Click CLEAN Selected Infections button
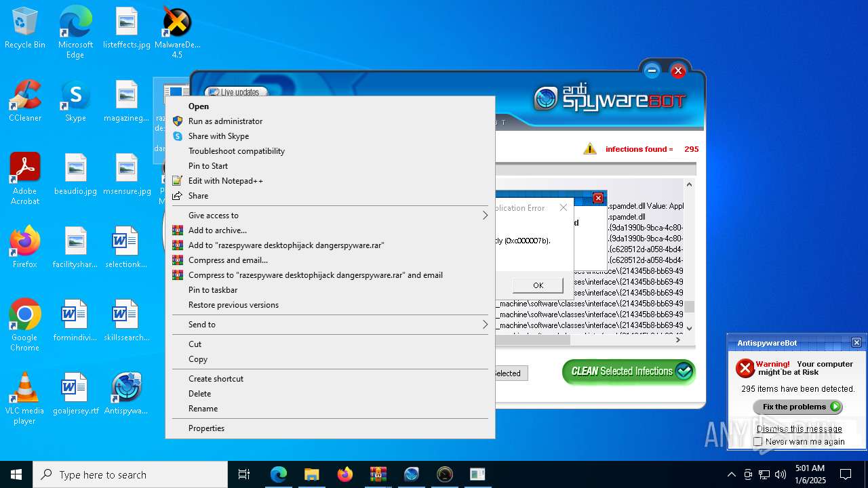Image resolution: width=868 pixels, height=488 pixels. 629,371
